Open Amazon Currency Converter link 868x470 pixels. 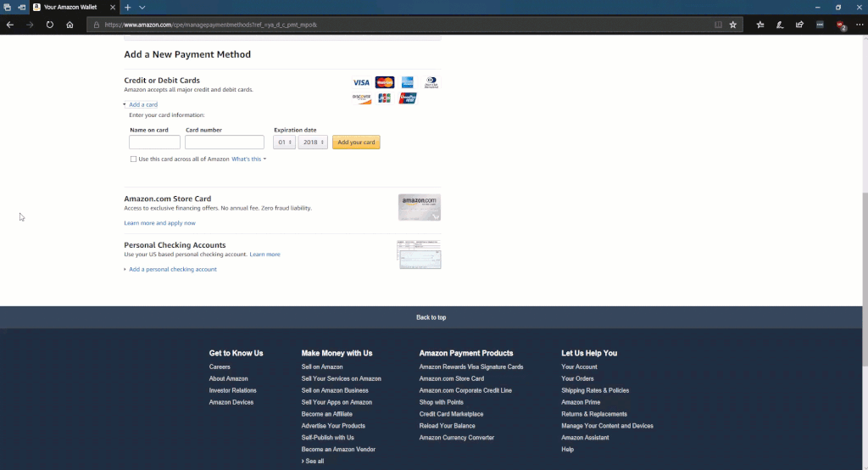457,437
